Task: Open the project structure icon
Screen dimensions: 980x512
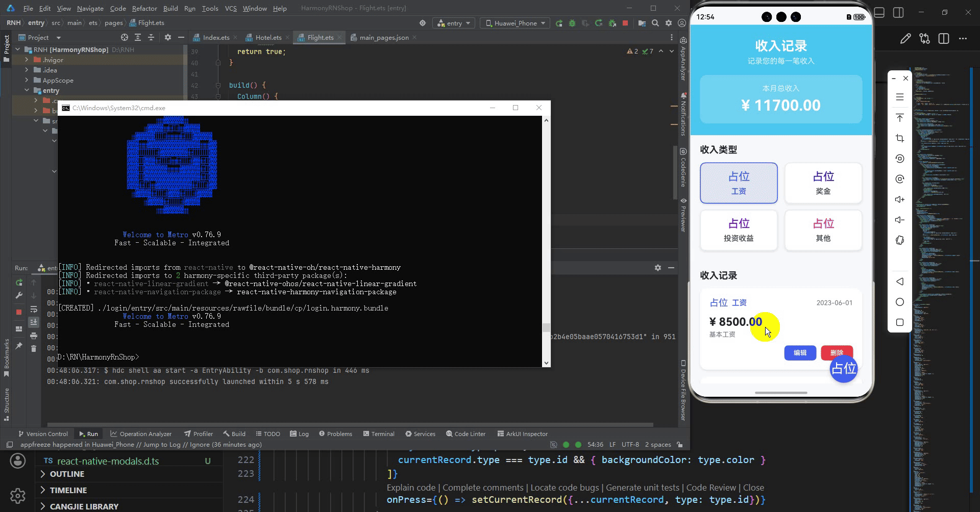Action: [642, 23]
